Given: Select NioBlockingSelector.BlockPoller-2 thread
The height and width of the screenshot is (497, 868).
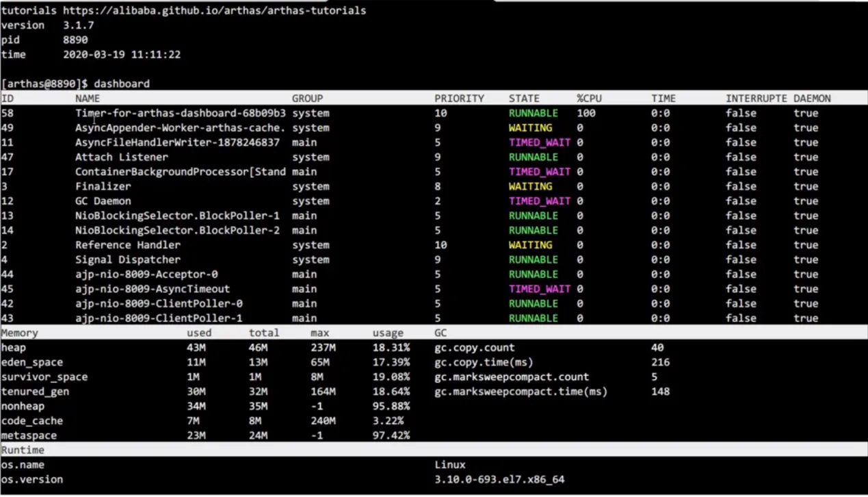Looking at the screenshot, I should 177,231.
